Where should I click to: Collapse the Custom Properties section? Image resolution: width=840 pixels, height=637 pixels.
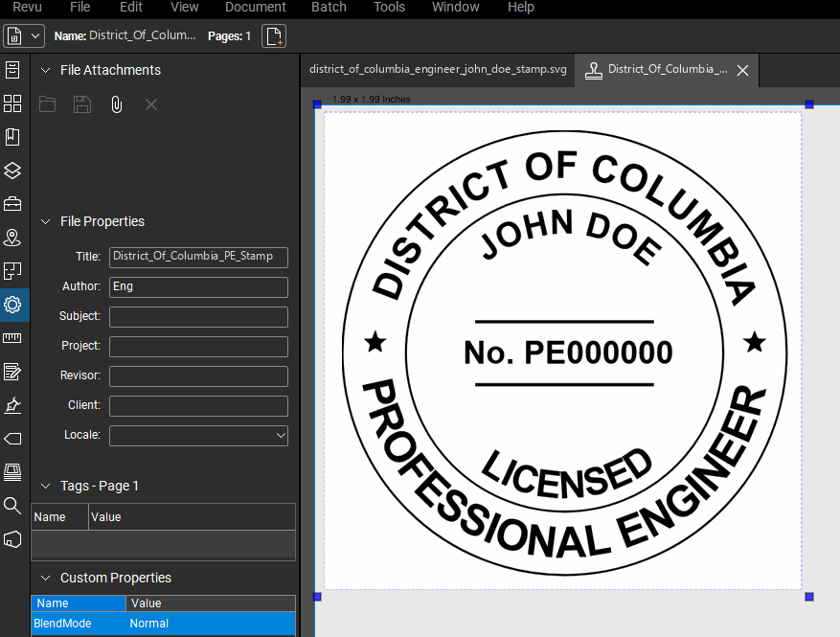46,578
